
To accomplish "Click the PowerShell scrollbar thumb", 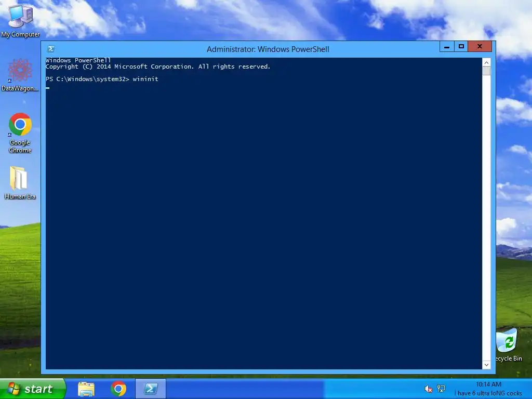I will coord(486,71).
